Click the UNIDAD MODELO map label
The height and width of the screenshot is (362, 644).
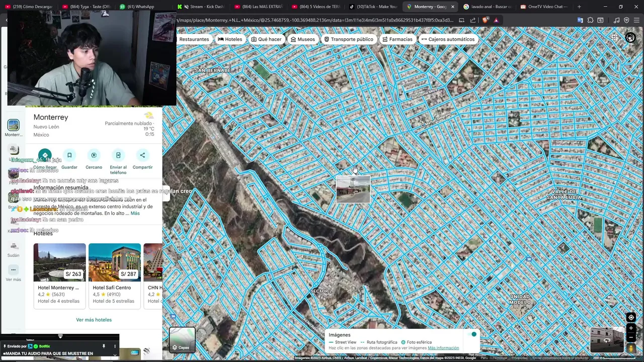520,300
